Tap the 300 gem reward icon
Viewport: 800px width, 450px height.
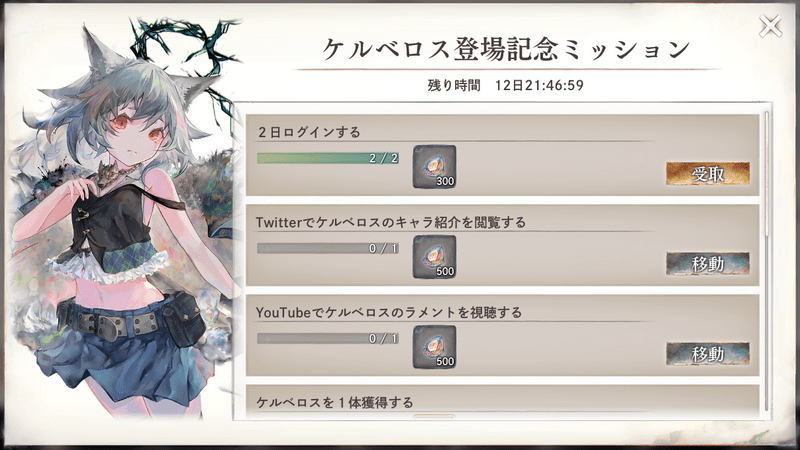(434, 167)
